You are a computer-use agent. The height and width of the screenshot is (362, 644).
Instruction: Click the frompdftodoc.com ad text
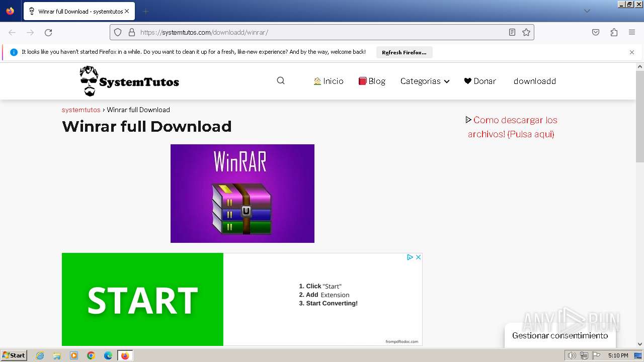coord(401,341)
